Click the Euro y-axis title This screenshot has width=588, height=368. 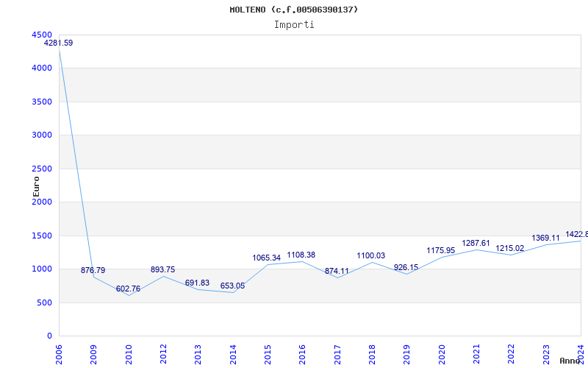click(36, 187)
